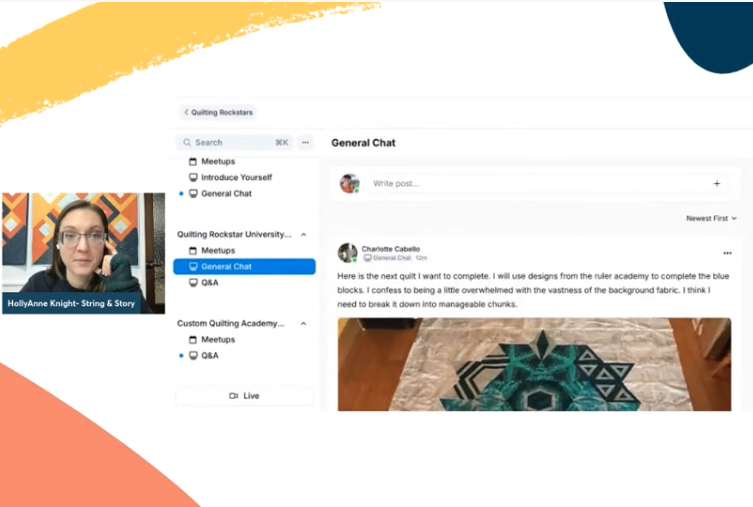Screen dimensions: 753x507
Task: Open the quilt photo in the post
Action: (x=534, y=364)
